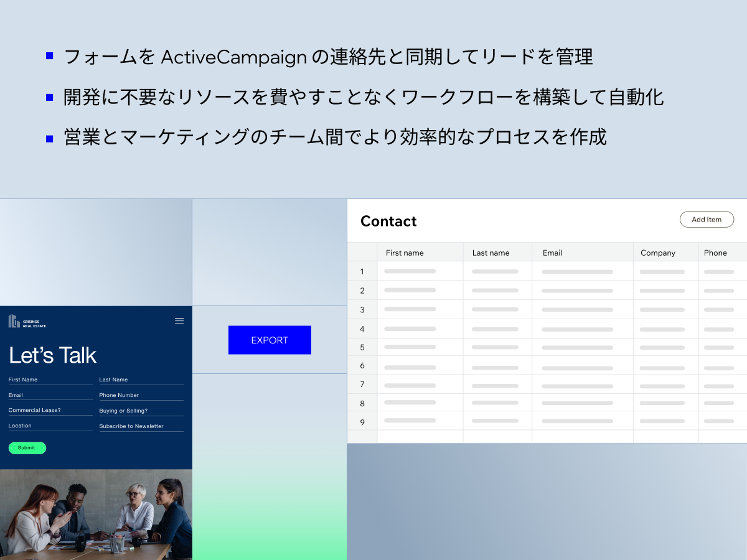Click the blue EXPORT button
This screenshot has height=560, width=747.
click(270, 340)
